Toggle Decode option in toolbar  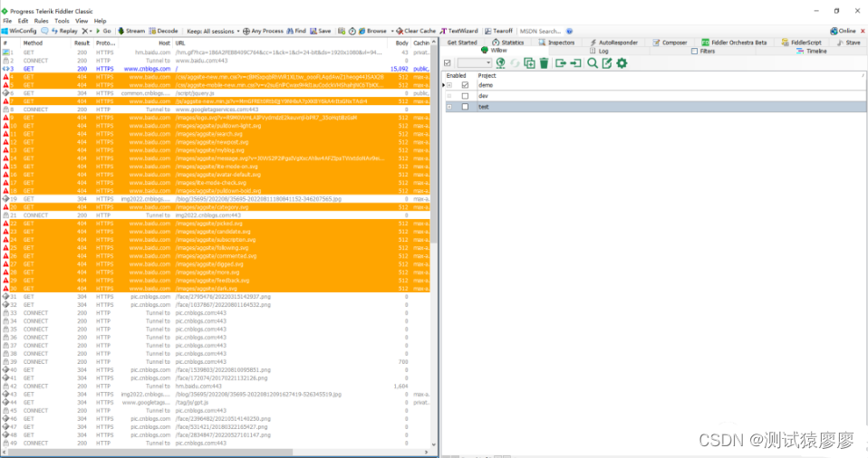pos(163,31)
